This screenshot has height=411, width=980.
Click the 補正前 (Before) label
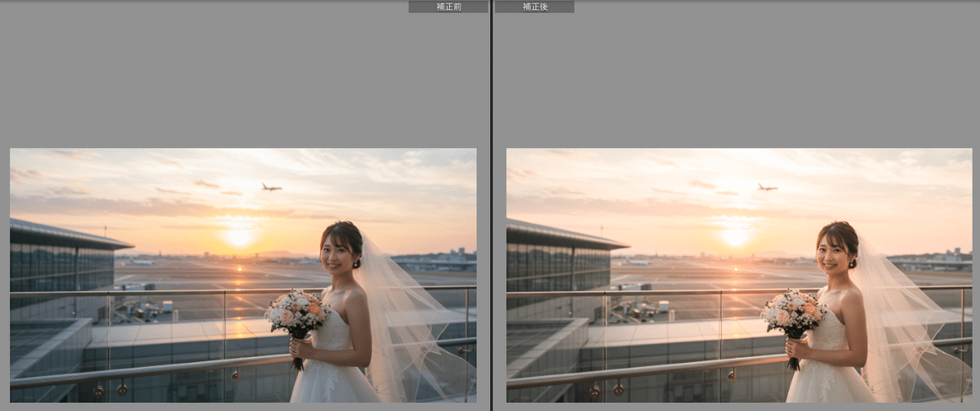[448, 7]
